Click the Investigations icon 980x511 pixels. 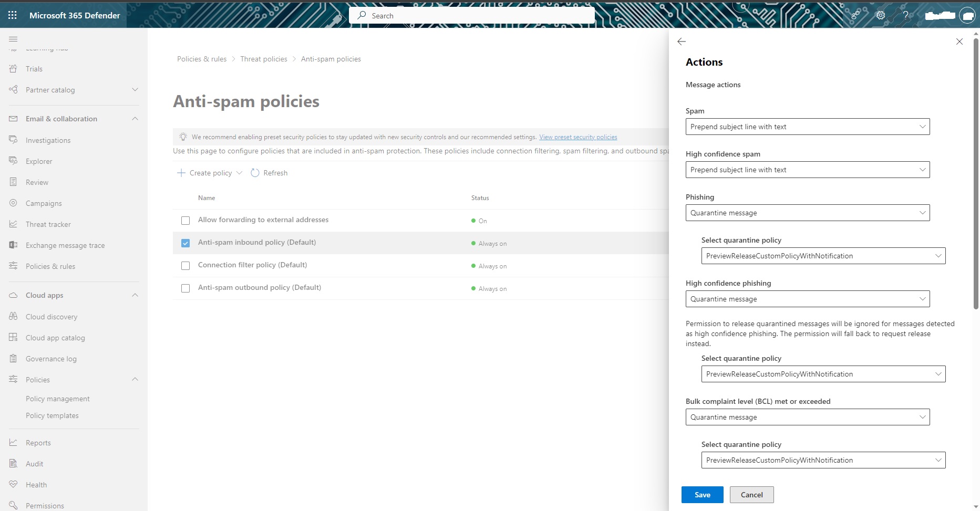pos(13,140)
